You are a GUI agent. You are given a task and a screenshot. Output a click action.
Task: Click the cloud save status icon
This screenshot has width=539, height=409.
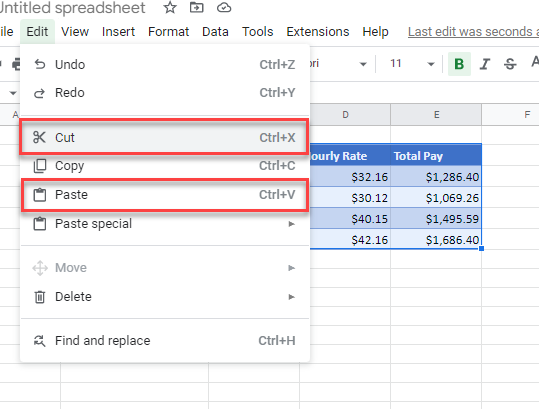click(x=224, y=7)
